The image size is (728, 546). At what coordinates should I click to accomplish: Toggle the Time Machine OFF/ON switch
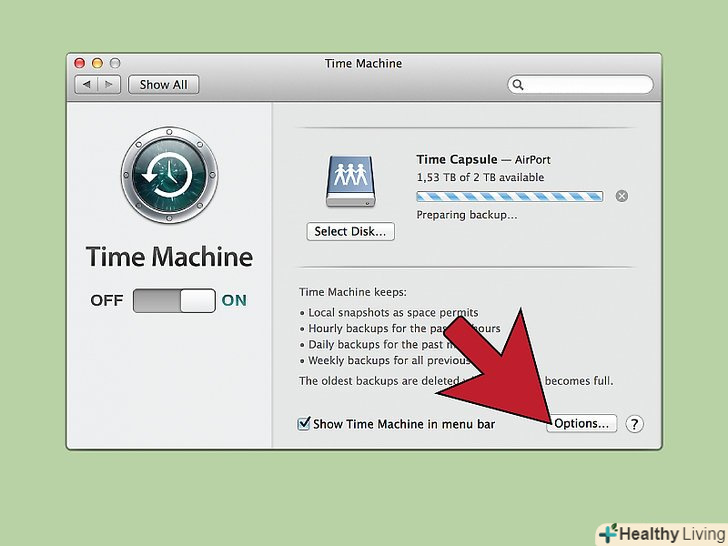[x=174, y=300]
